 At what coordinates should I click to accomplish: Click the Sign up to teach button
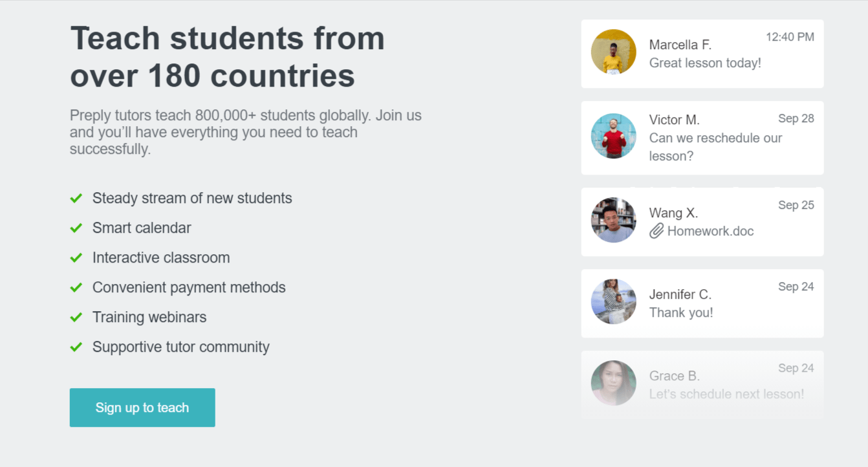pos(142,407)
